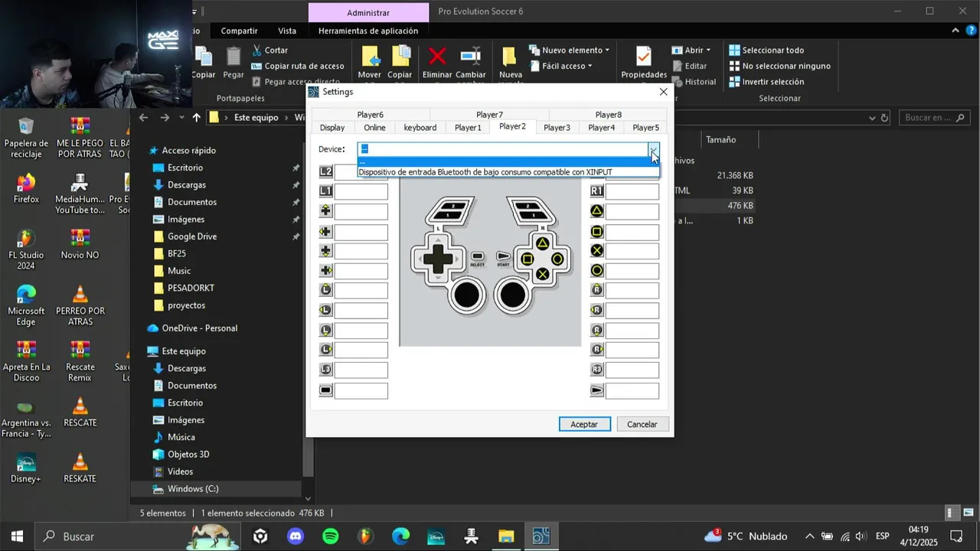The image size is (980, 551).
Task: Click the Select button icon in left column
Action: (x=326, y=390)
